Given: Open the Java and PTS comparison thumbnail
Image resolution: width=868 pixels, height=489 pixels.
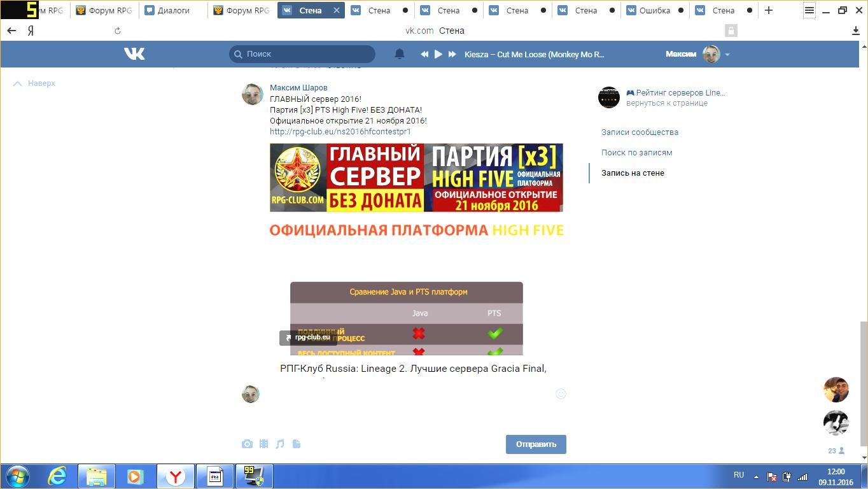Looking at the screenshot, I should click(x=407, y=318).
